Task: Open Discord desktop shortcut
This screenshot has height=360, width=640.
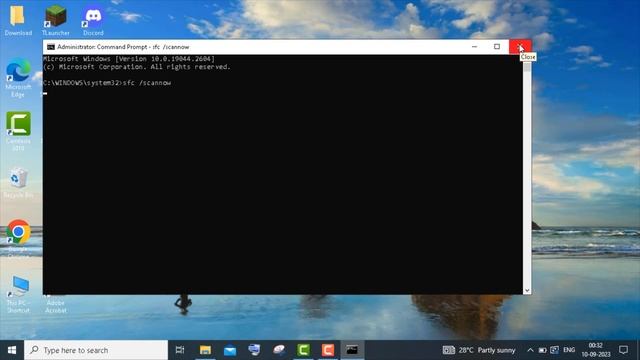Action: 93,20
